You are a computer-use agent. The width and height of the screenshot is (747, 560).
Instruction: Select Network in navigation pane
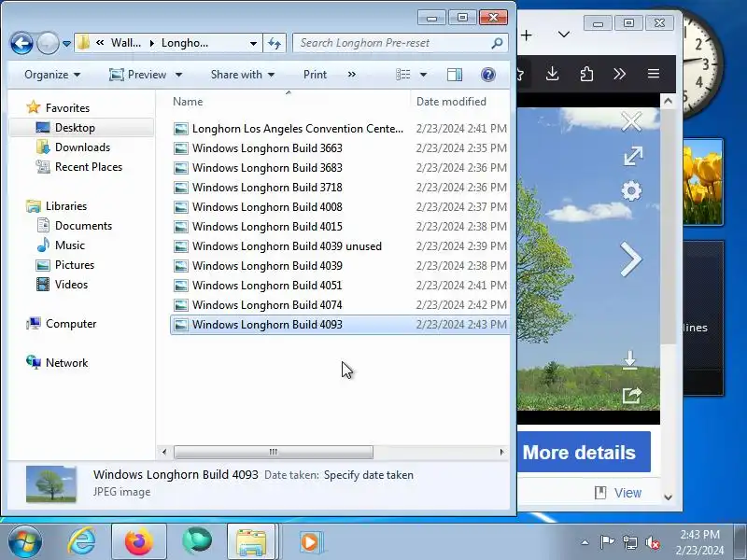point(66,363)
